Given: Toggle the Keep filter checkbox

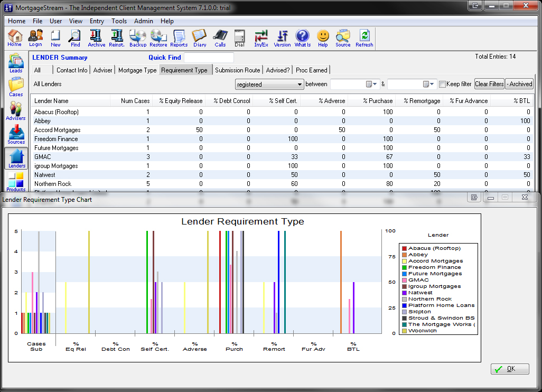Looking at the screenshot, I should (x=442, y=84).
